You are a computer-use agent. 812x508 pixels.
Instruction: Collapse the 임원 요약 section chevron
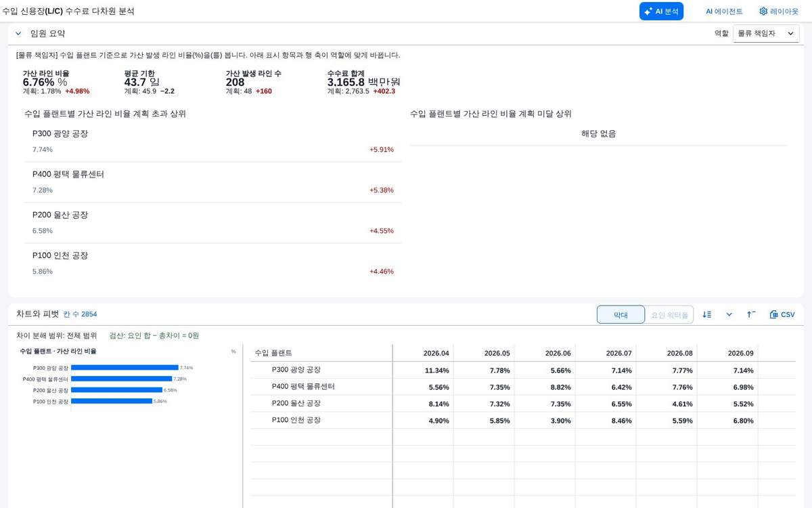pos(18,33)
